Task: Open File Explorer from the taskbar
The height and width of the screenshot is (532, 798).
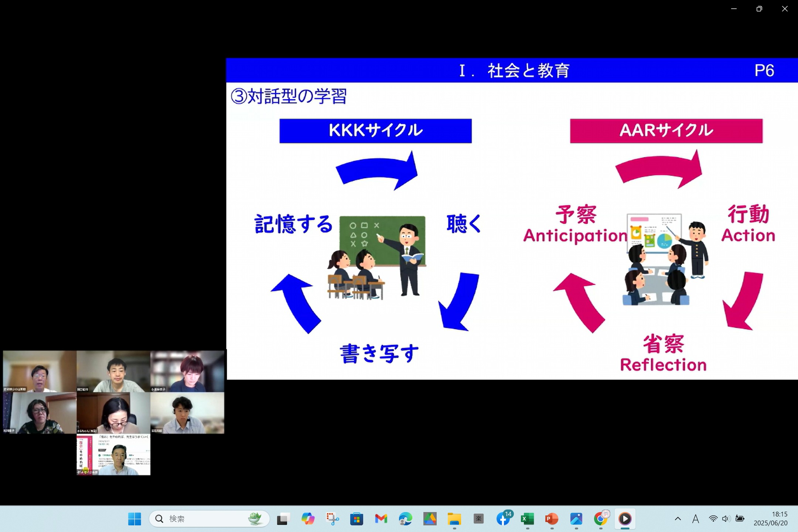Action: pos(454,519)
